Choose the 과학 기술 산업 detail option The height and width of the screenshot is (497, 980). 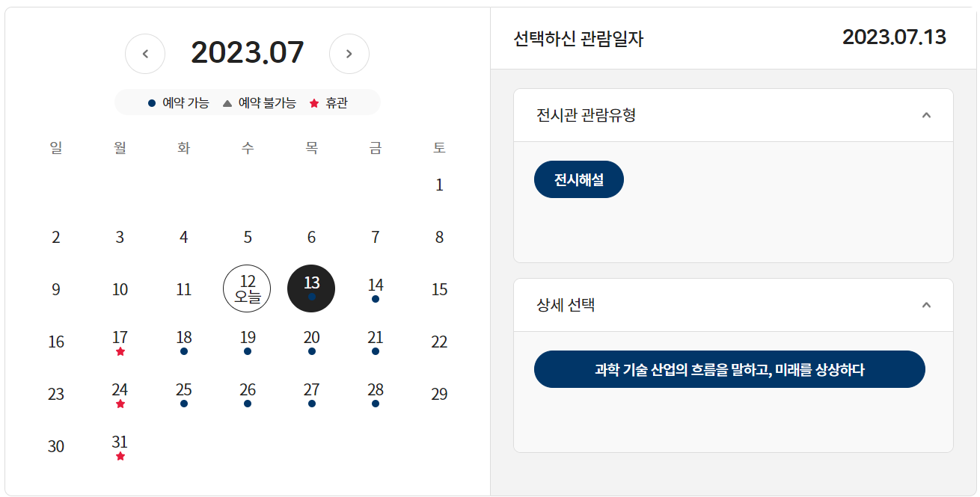[729, 368]
